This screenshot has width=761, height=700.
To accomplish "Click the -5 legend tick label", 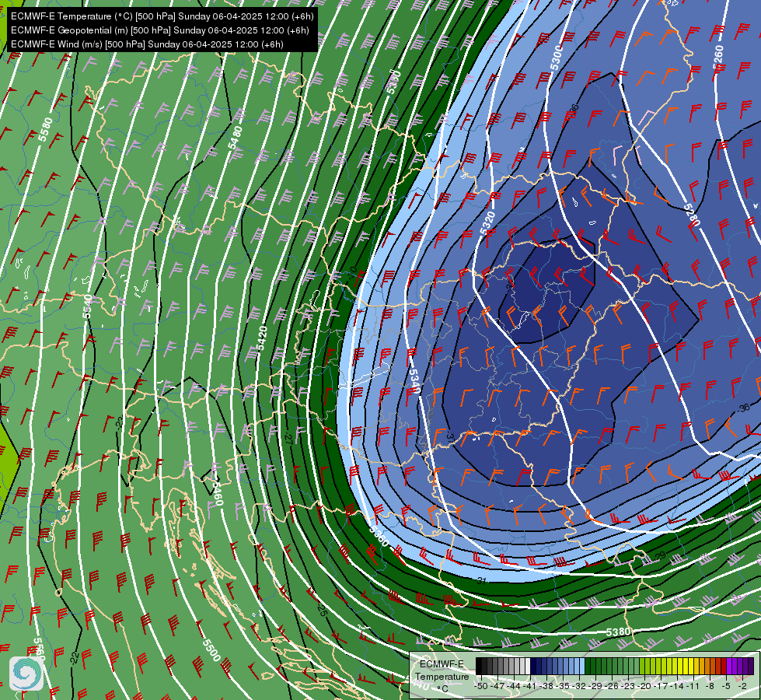I will pos(726,686).
